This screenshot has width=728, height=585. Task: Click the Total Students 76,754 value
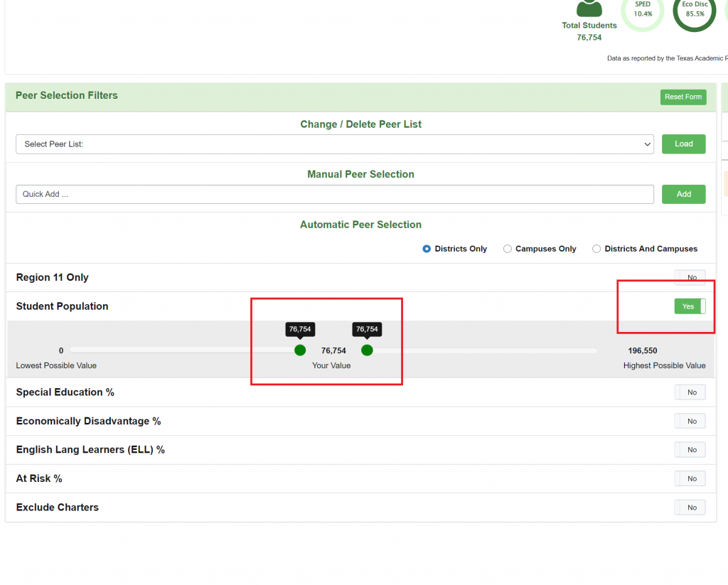(589, 38)
